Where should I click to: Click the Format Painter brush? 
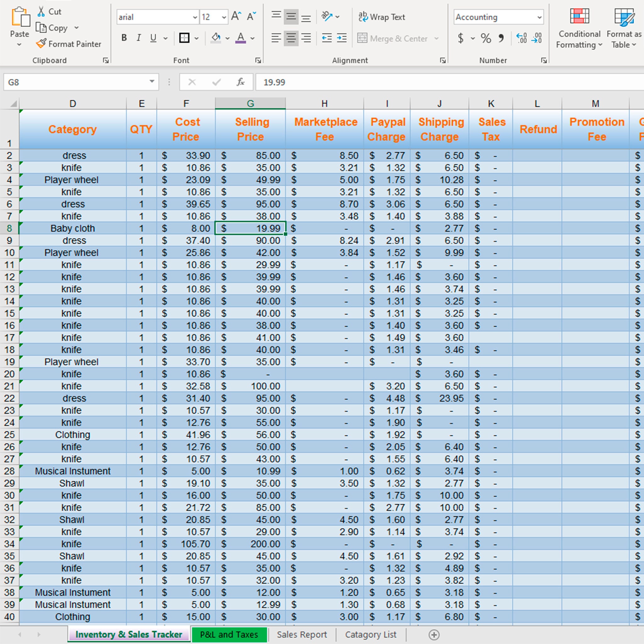(41, 44)
